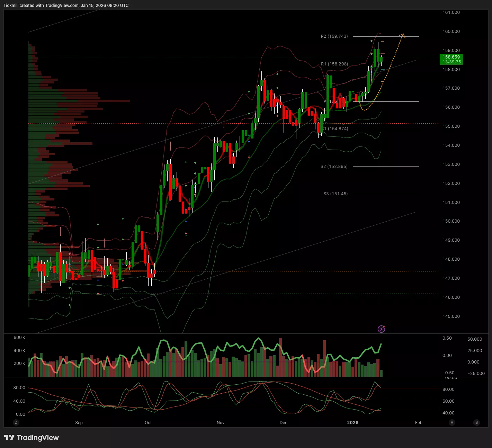The image size is (492, 448).
Task: Click the S1 (154.874) pivot label
Action: 336,129
